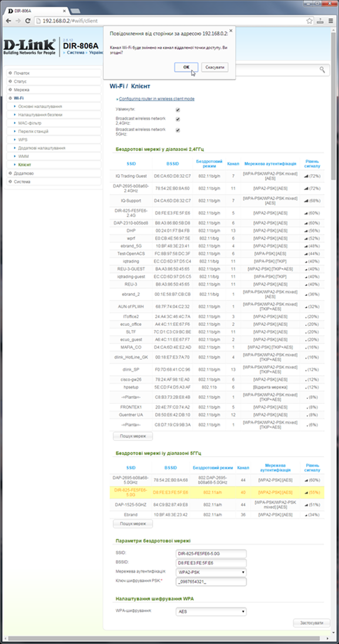The image size is (339, 644).
Task: Click the SSID input field
Action: click(x=211, y=554)
